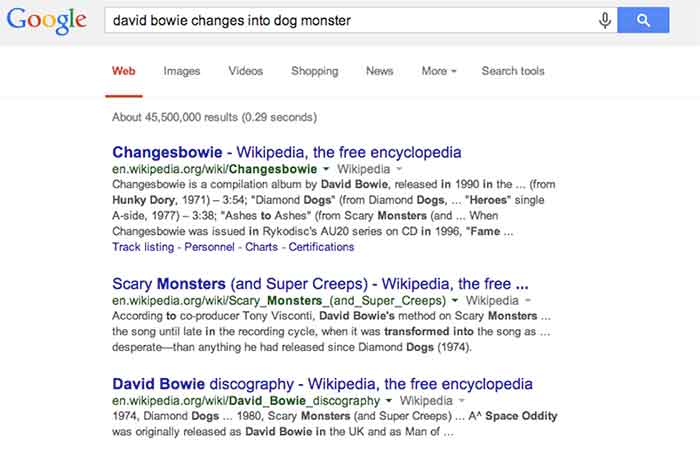
Task: Go to the News tab
Action: 379,71
